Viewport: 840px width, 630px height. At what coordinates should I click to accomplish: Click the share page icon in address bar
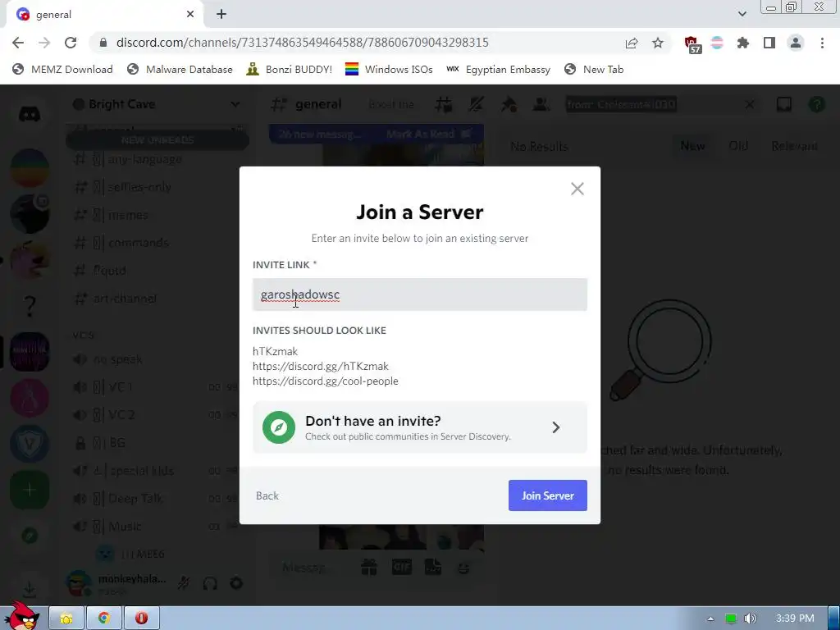[632, 43]
